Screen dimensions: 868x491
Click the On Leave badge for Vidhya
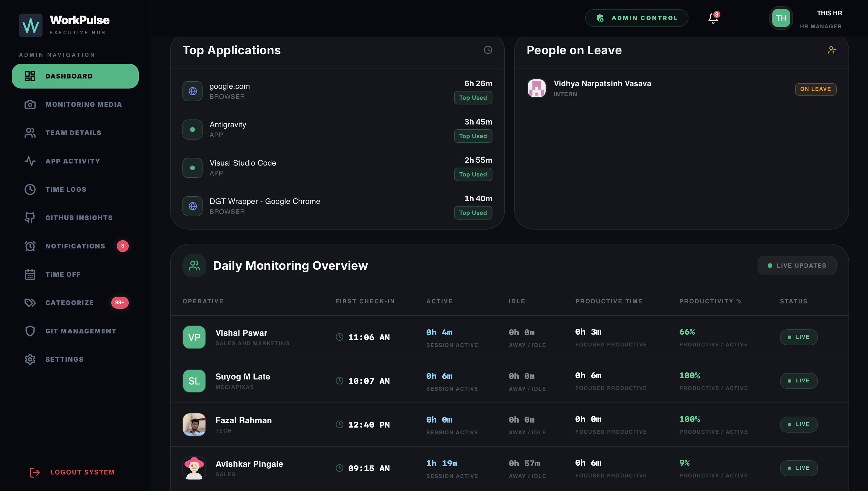click(x=815, y=89)
